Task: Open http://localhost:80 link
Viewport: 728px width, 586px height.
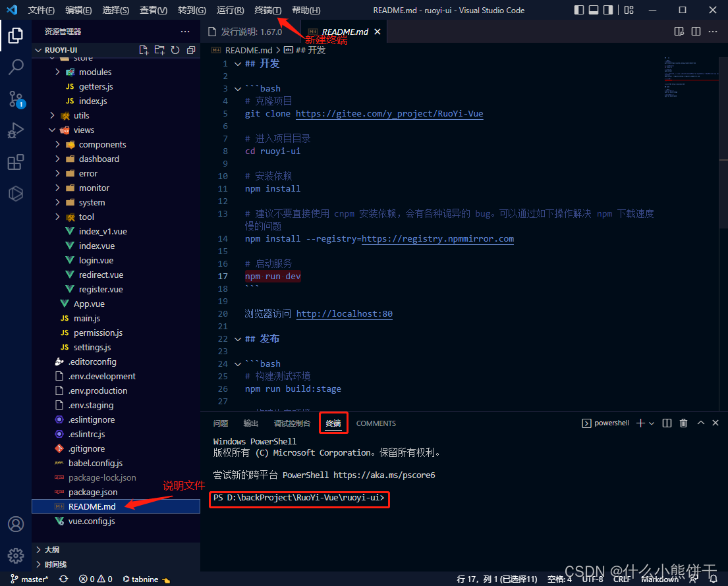Action: (x=345, y=313)
